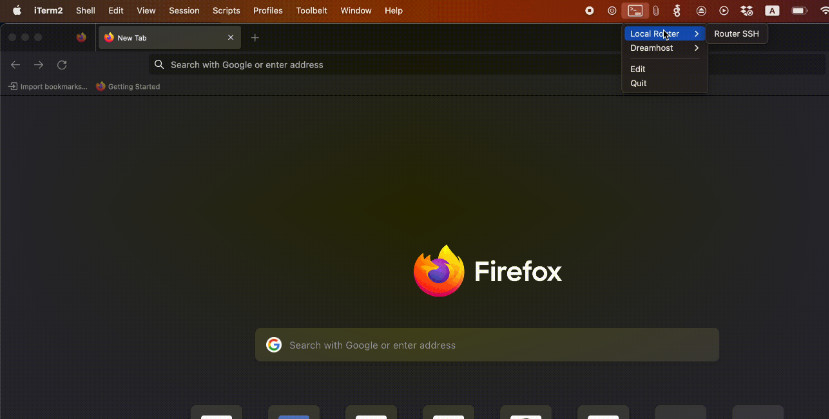The width and height of the screenshot is (829, 419).
Task: Go forward using the forward arrow
Action: tap(39, 64)
